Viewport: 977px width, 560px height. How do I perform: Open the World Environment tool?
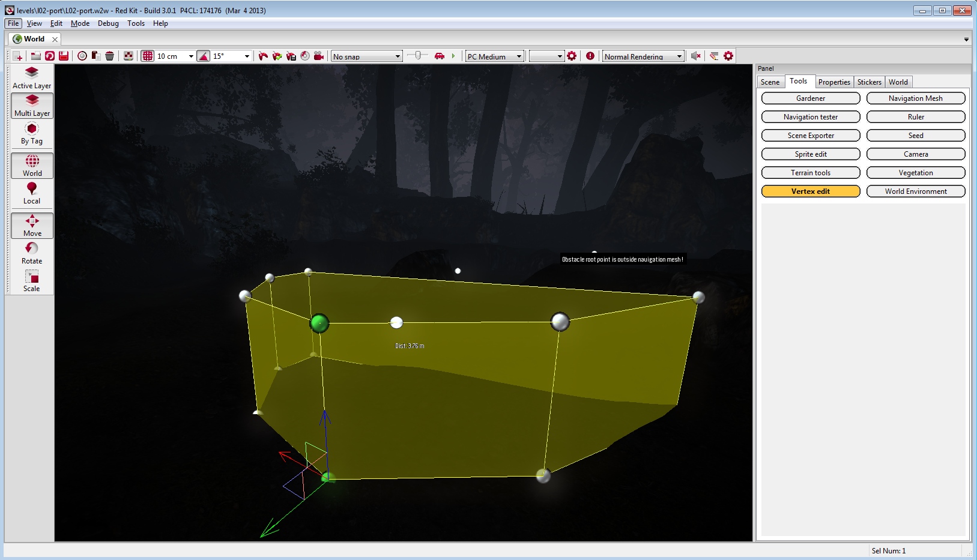(916, 191)
